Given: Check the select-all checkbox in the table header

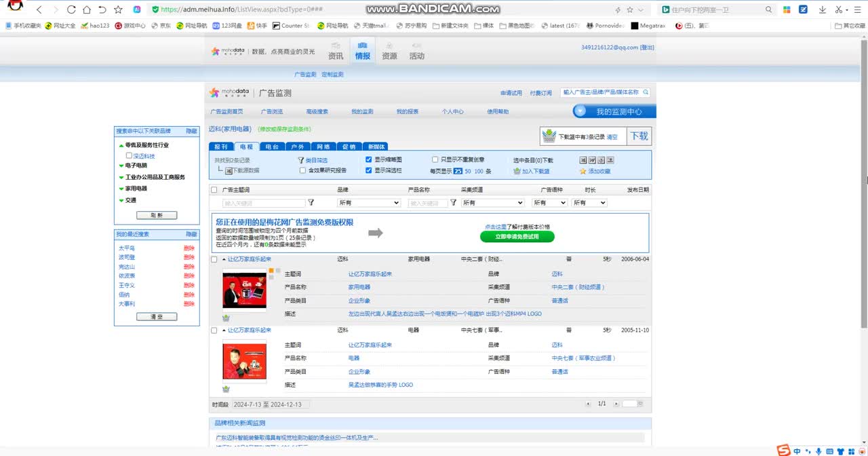Looking at the screenshot, I should 214,190.
